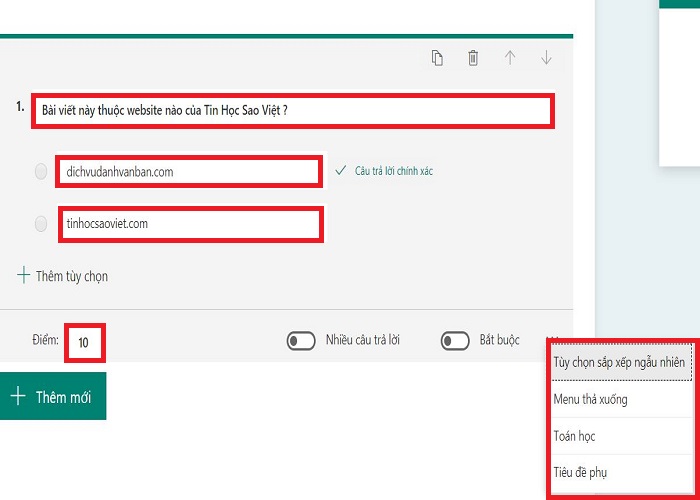The height and width of the screenshot is (500, 700).
Task: Copy question using the duplicate icon
Action: click(437, 58)
